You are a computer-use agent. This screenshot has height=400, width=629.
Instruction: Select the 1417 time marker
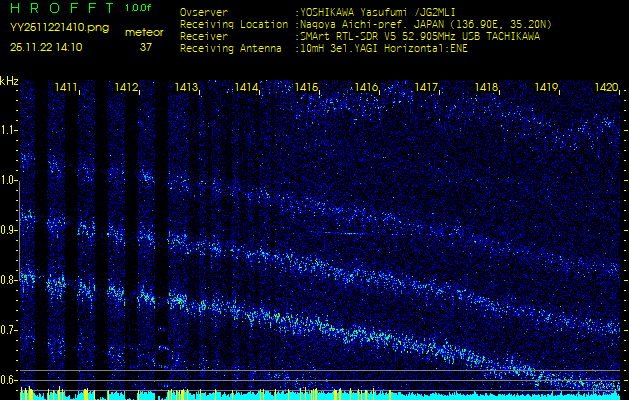(x=427, y=88)
